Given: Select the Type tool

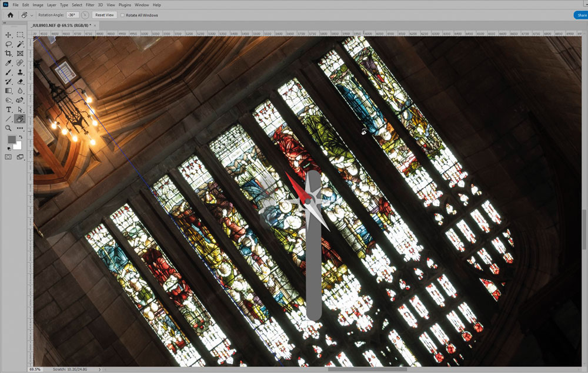Looking at the screenshot, I should pyautogui.click(x=8, y=109).
